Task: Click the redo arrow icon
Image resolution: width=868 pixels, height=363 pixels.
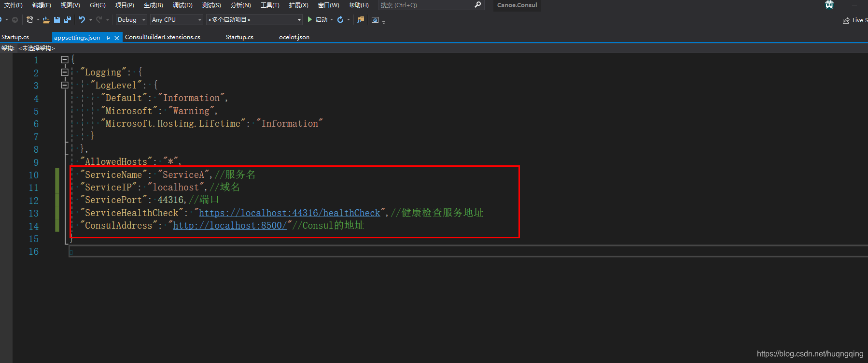Action: point(99,20)
